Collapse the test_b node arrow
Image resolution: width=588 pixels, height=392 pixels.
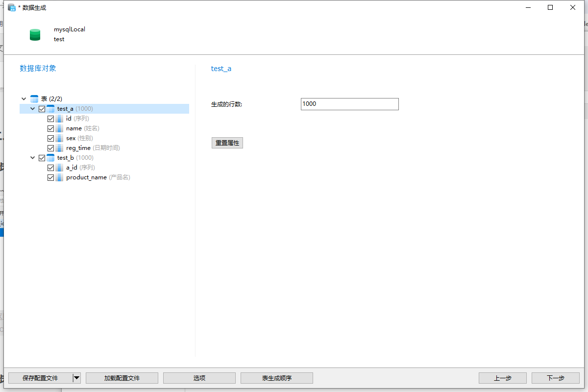pyautogui.click(x=33, y=158)
